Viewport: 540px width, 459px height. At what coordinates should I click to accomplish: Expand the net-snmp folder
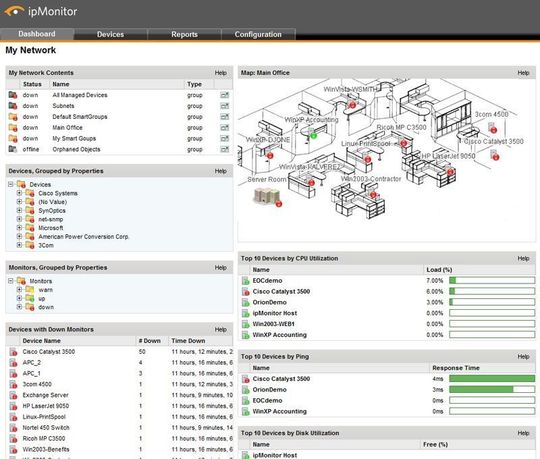coord(19,219)
